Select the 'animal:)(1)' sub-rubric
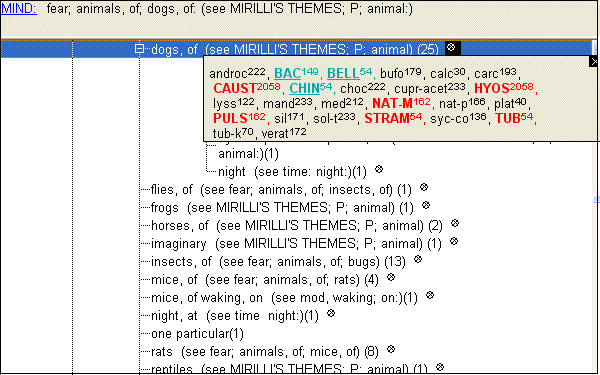Viewport: 600px width, 375px height. [x=248, y=154]
